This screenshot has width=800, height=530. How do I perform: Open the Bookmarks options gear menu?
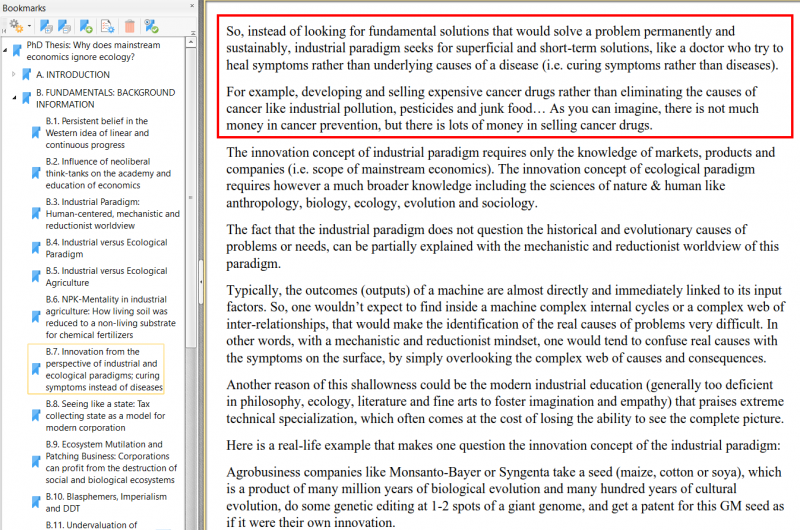(16, 26)
